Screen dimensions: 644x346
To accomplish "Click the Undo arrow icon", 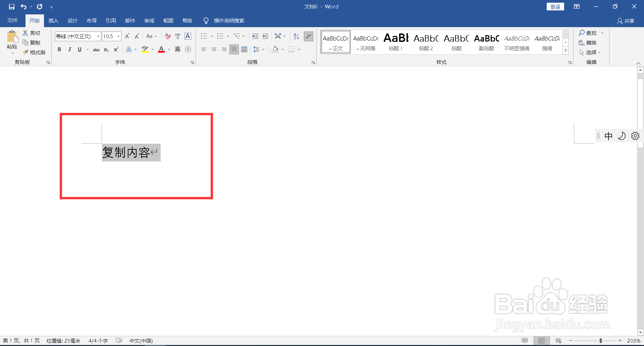I will pos(23,7).
